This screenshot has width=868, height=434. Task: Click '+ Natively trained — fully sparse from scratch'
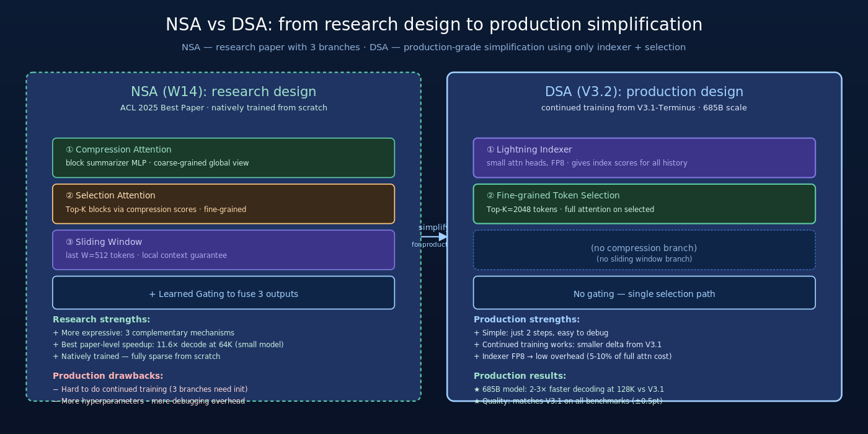[x=136, y=356]
